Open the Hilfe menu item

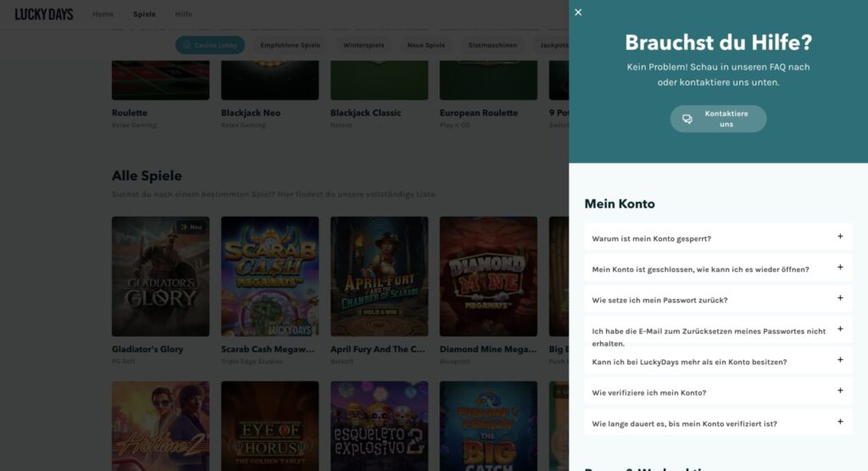pos(183,14)
